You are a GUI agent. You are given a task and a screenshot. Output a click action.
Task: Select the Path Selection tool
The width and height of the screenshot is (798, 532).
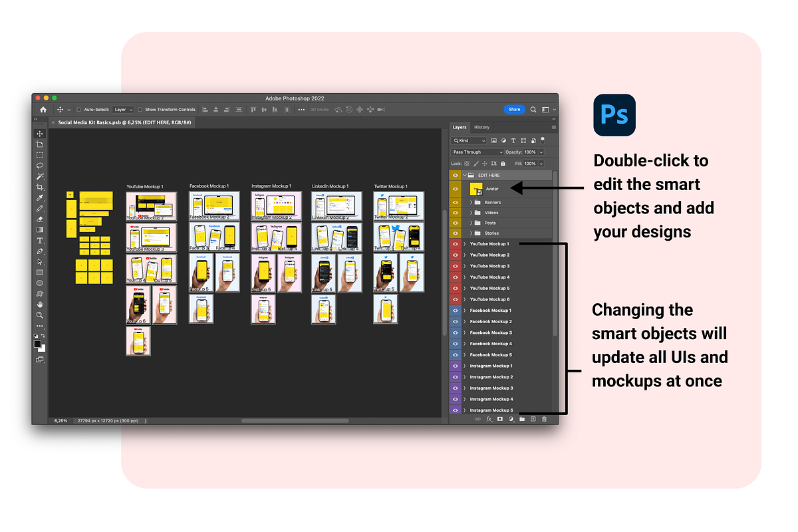coord(40,262)
